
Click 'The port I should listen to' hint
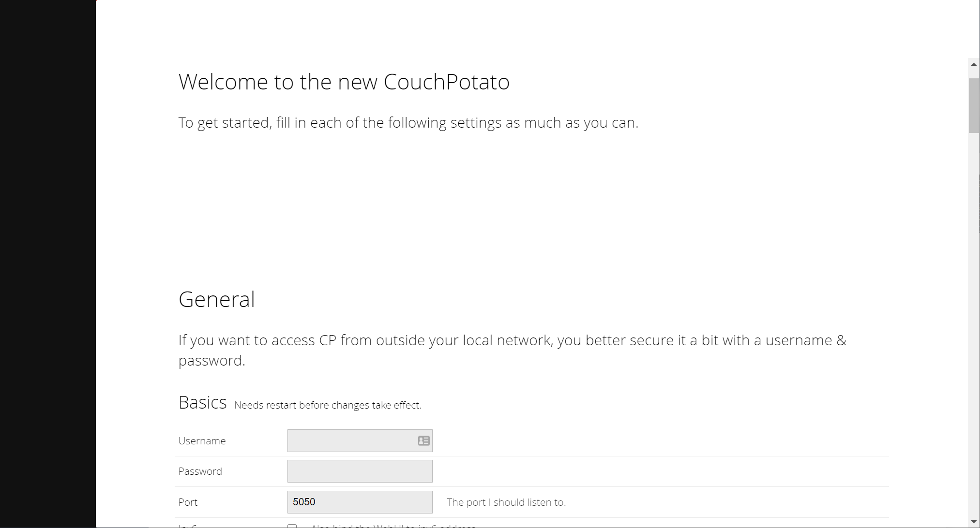click(506, 502)
